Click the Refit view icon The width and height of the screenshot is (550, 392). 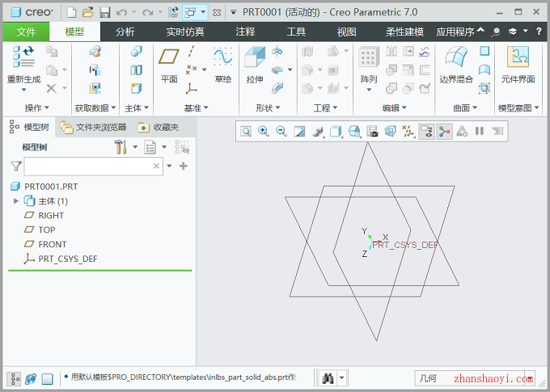pyautogui.click(x=246, y=132)
